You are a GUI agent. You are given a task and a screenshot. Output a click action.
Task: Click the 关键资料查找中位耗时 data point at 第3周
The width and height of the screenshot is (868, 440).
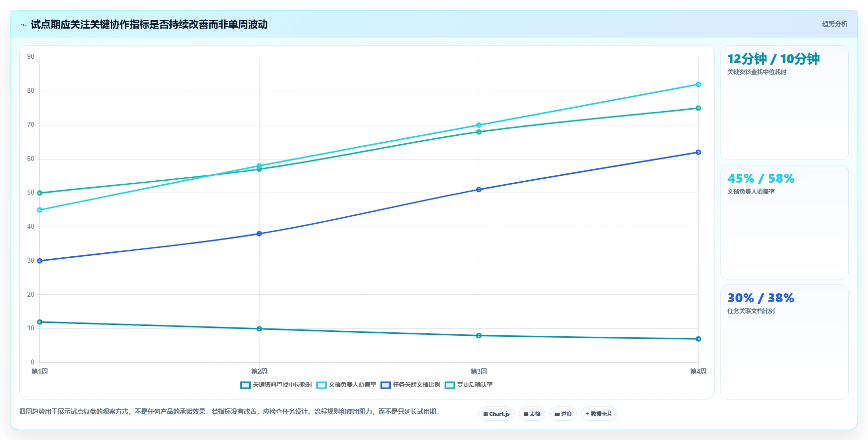479,336
